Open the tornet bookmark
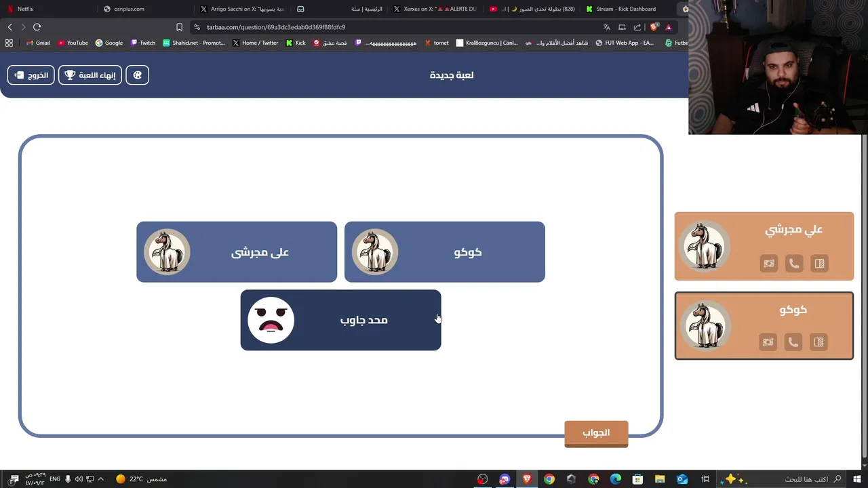The height and width of the screenshot is (488, 868). tap(437, 43)
